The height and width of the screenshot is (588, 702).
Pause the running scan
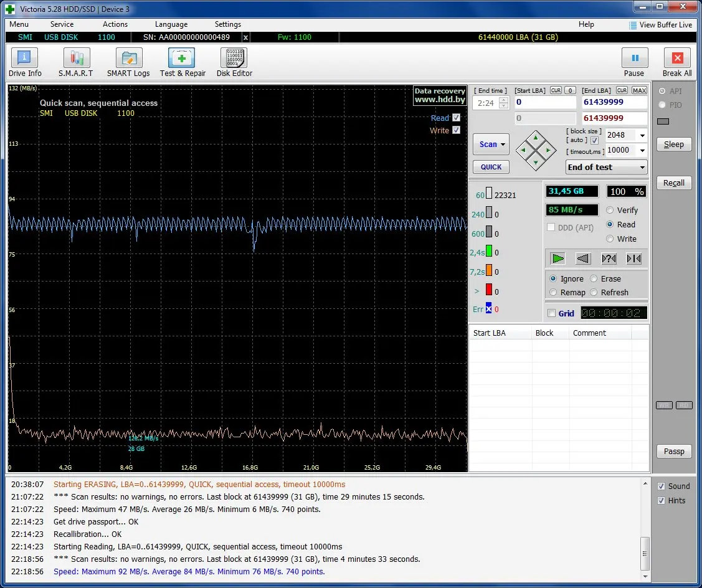(634, 59)
